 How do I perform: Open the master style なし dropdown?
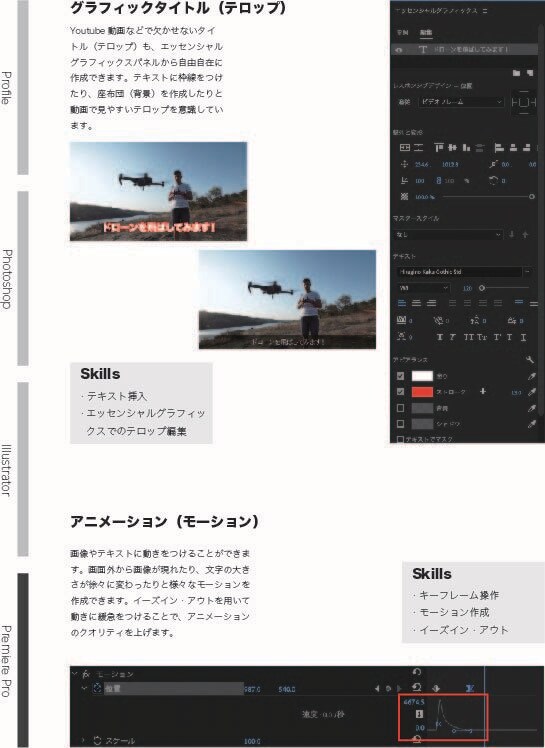(448, 235)
